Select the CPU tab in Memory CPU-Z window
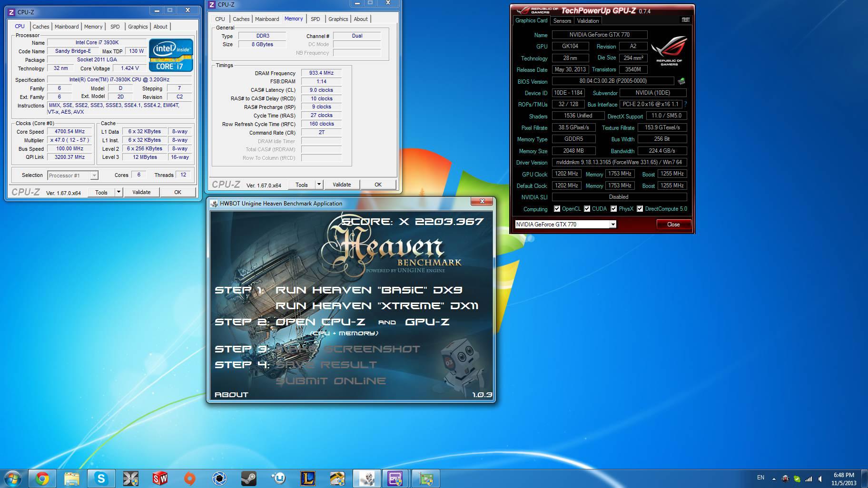The image size is (868, 488). click(220, 19)
